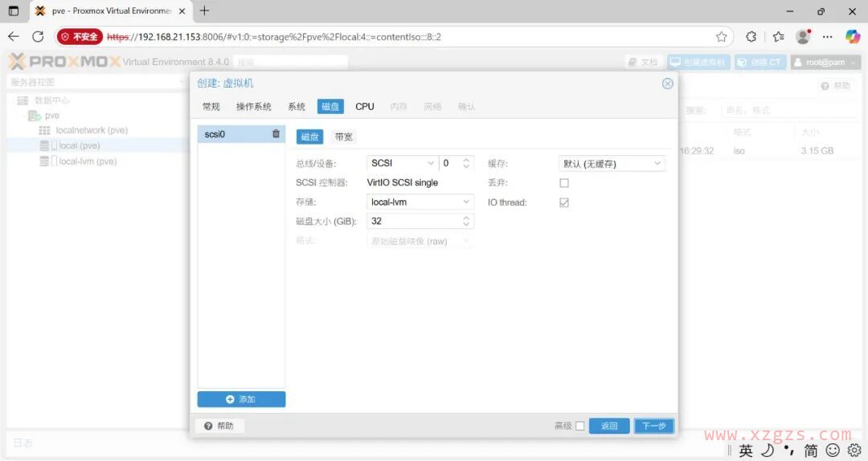Click the Add disk button
The image size is (868, 461).
(241, 399)
